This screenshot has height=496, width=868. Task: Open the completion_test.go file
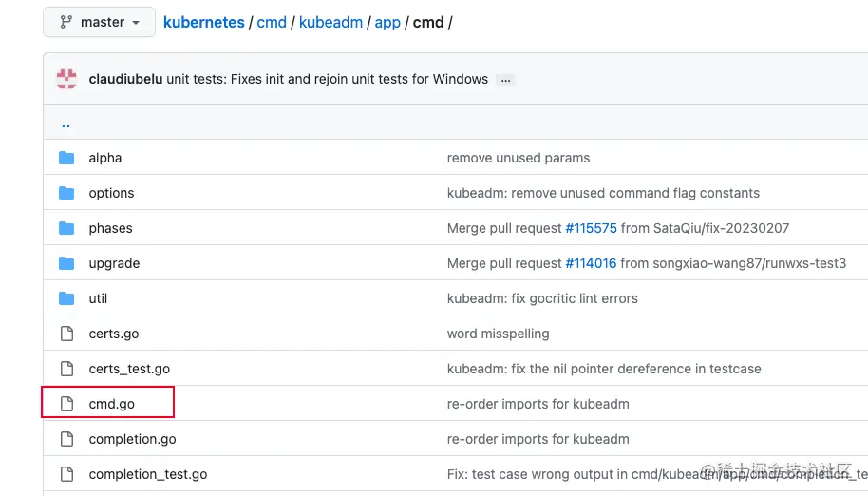(147, 474)
